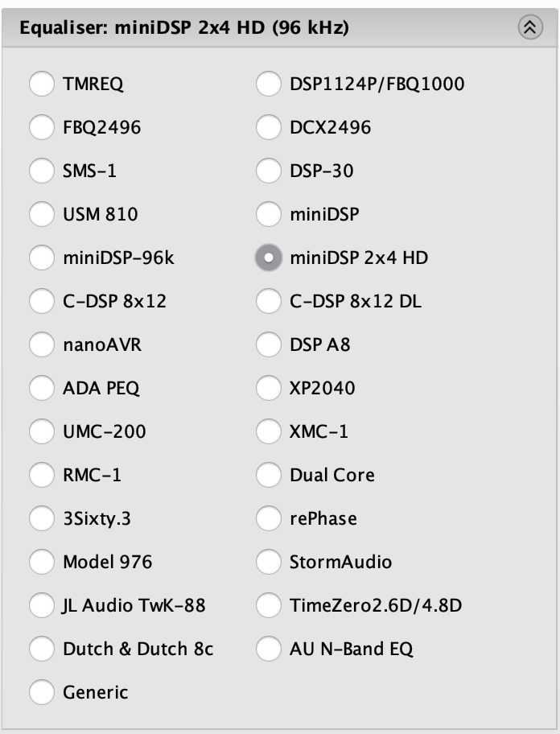Choose C-DSP 8x12 DL equaliser
The image size is (560, 734).
(269, 301)
